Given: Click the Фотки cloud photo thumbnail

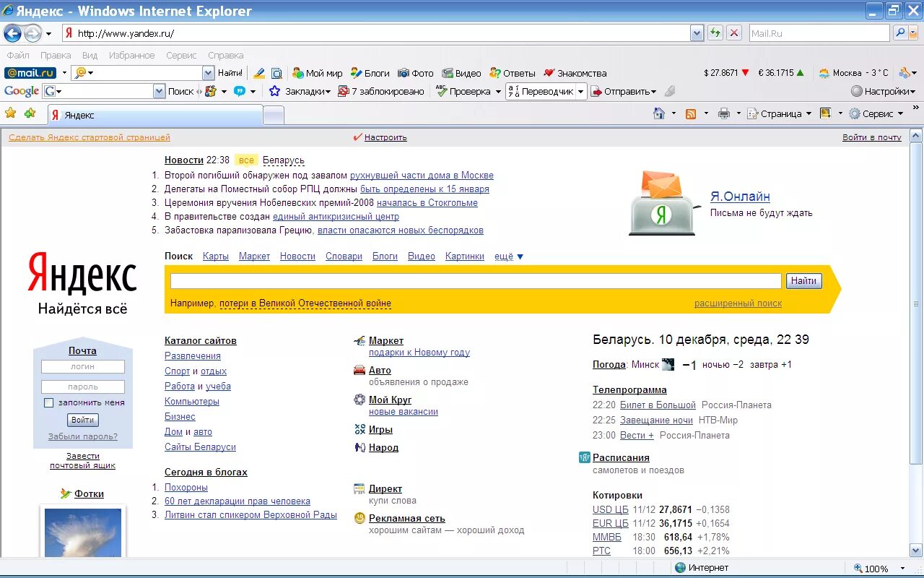Looking at the screenshot, I should tap(83, 532).
